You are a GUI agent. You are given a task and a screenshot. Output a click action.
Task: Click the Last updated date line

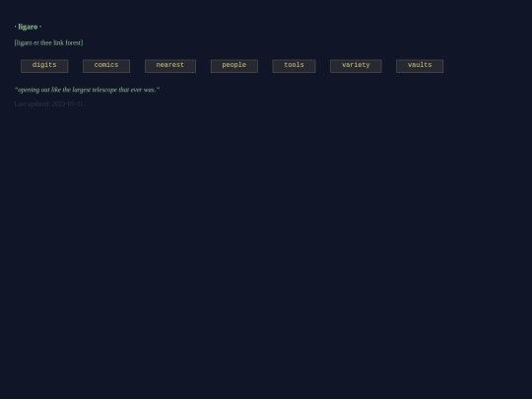tap(49, 103)
